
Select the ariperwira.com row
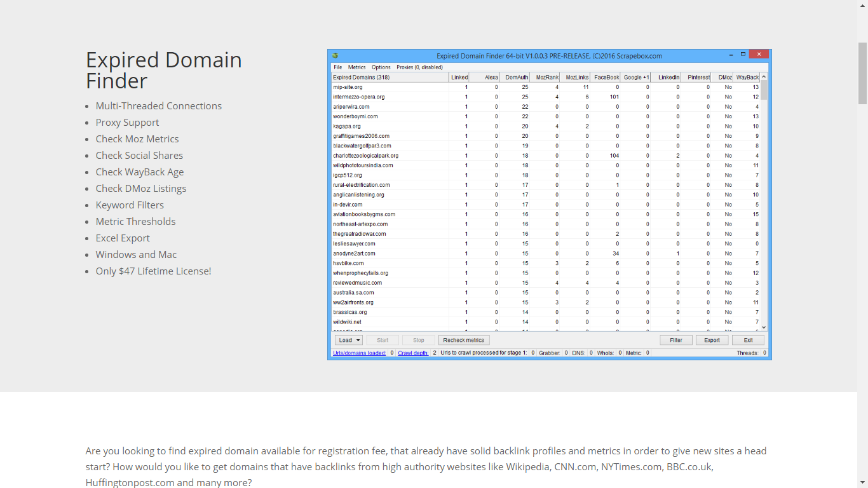tap(546, 107)
